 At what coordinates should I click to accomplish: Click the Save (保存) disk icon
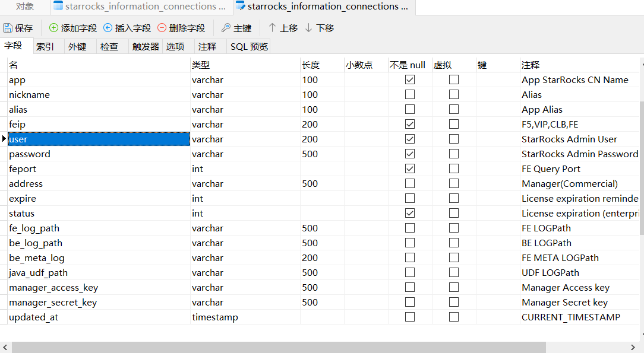pos(7,28)
